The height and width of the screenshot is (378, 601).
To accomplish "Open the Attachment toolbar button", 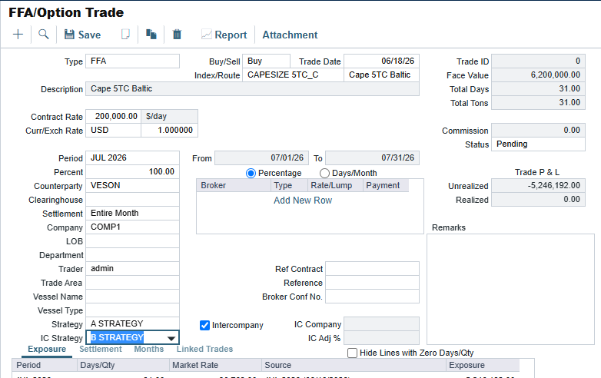I will point(290,35).
